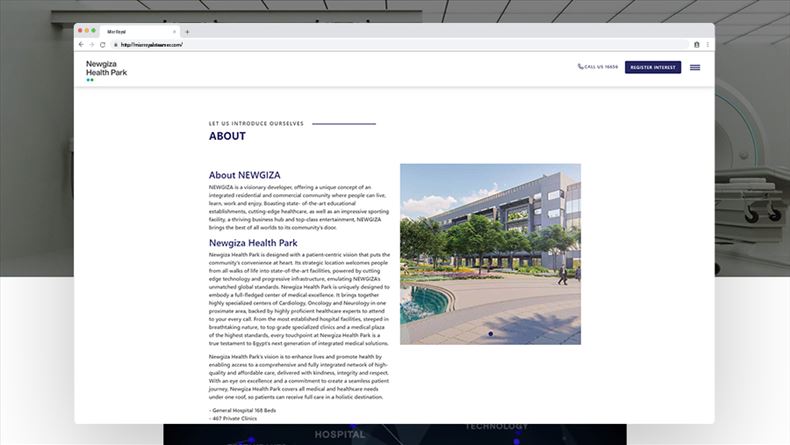This screenshot has height=445, width=790.
Task: Click the green window maximize dot
Action: [93, 31]
